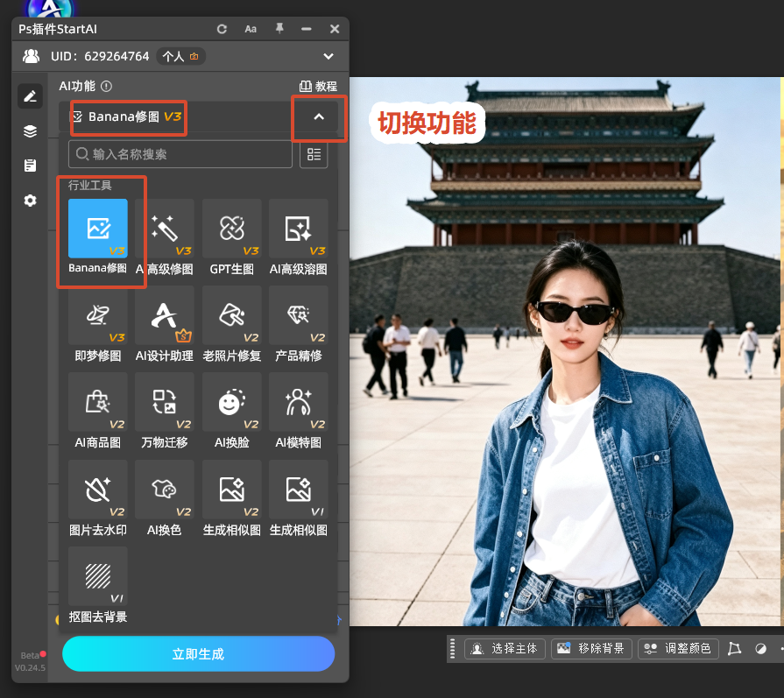
Task: Toggle pin for the plugin panel
Action: [x=279, y=29]
